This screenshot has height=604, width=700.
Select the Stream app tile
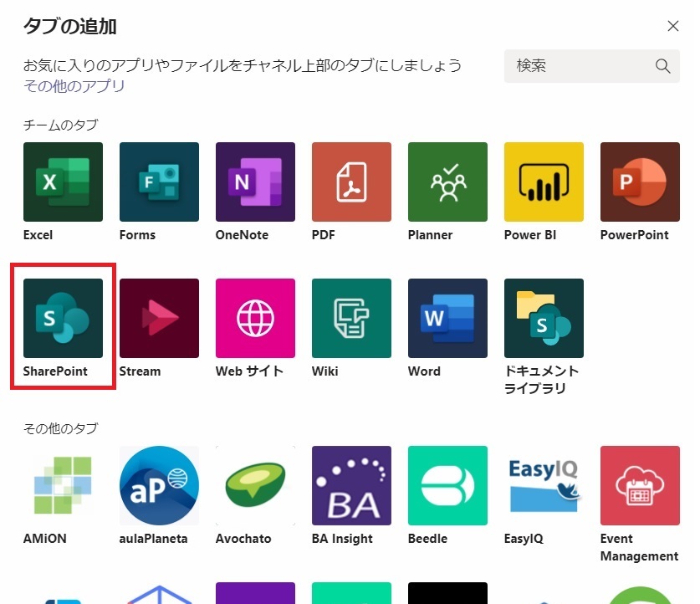coord(159,318)
